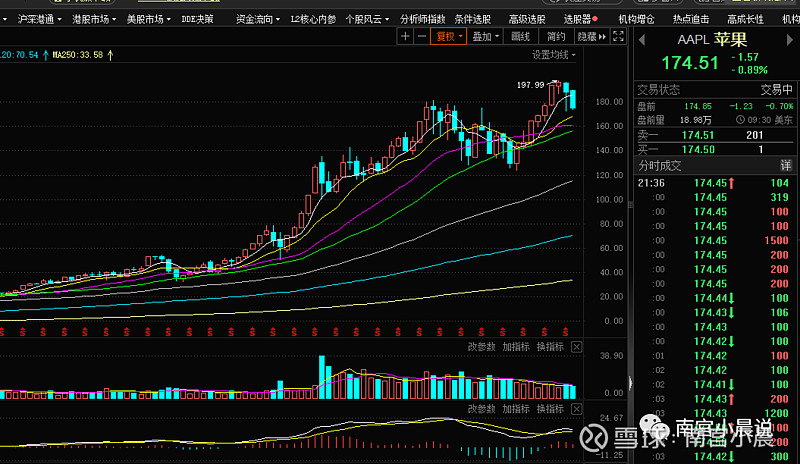Open 复权 dropdown arrow
This screenshot has width=800, height=464.
(x=461, y=36)
